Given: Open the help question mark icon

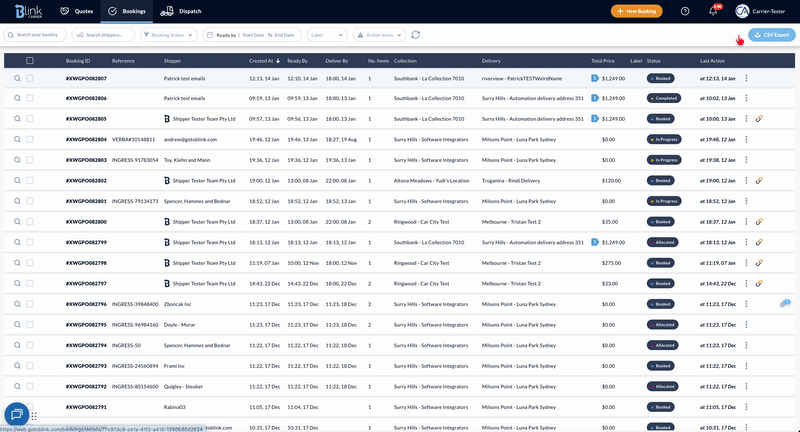Looking at the screenshot, I should [685, 11].
